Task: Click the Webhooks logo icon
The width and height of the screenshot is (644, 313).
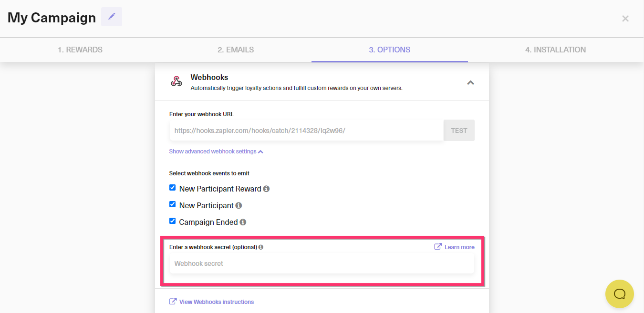Action: click(x=177, y=81)
